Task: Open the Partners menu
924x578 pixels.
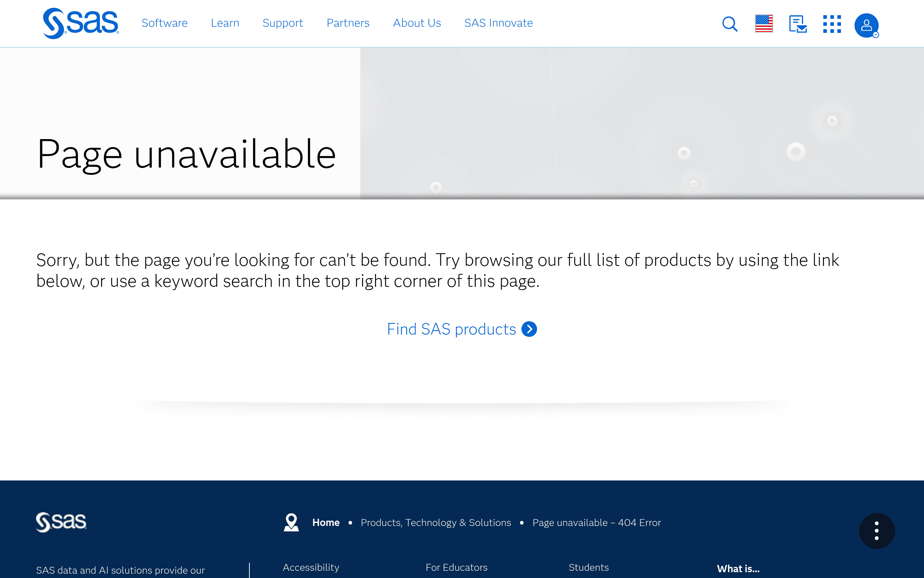Action: [x=348, y=23]
